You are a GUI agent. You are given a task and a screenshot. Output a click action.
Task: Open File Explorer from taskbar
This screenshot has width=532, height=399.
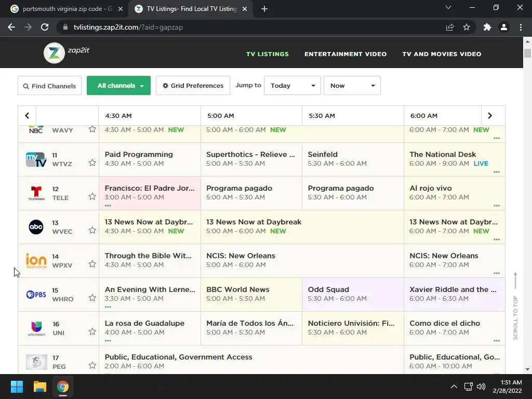[39, 387]
